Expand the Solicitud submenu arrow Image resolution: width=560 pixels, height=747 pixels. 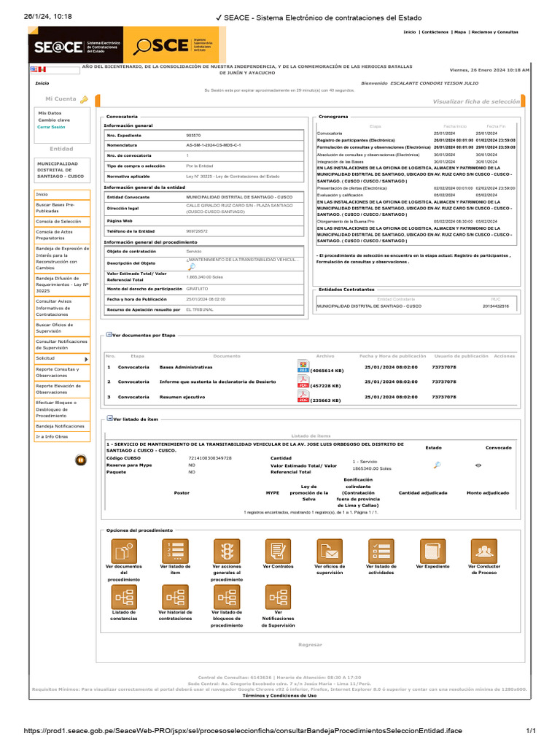pos(86,359)
